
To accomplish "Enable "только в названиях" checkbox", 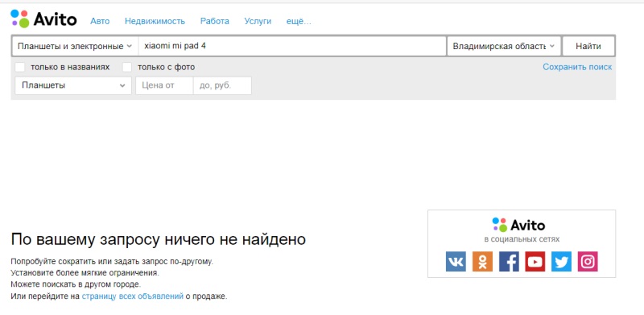I will pos(19,67).
